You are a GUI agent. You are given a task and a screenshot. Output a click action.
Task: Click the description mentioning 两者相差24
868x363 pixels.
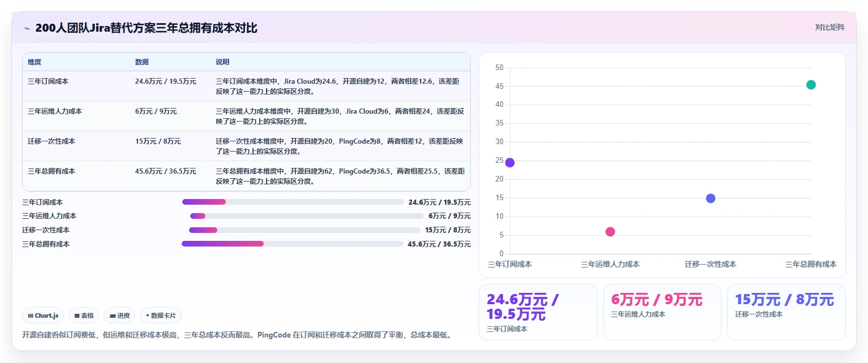tap(340, 116)
